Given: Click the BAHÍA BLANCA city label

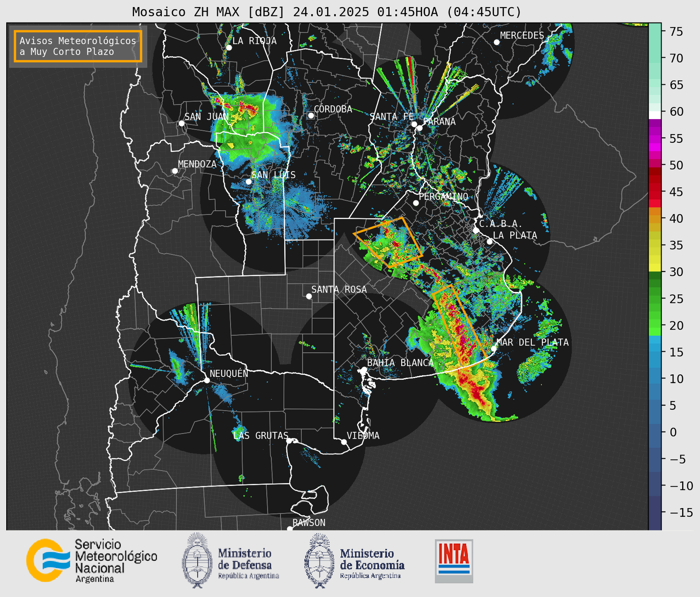Looking at the screenshot, I should [400, 363].
